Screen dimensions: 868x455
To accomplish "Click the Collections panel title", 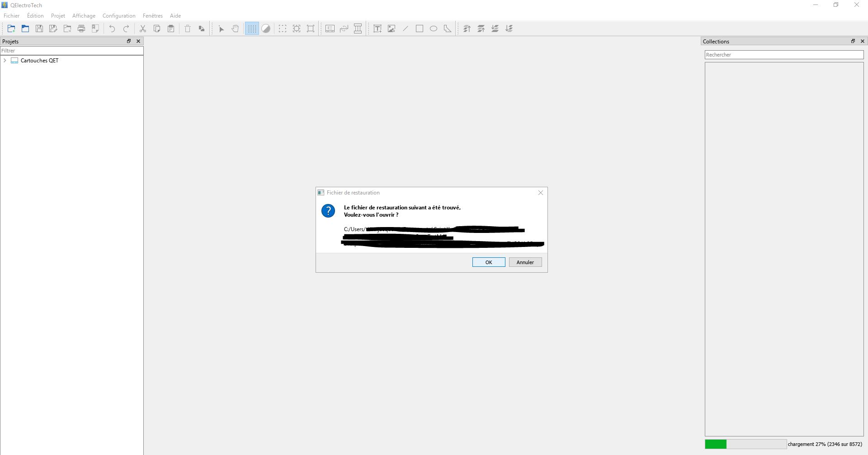I will pyautogui.click(x=716, y=41).
